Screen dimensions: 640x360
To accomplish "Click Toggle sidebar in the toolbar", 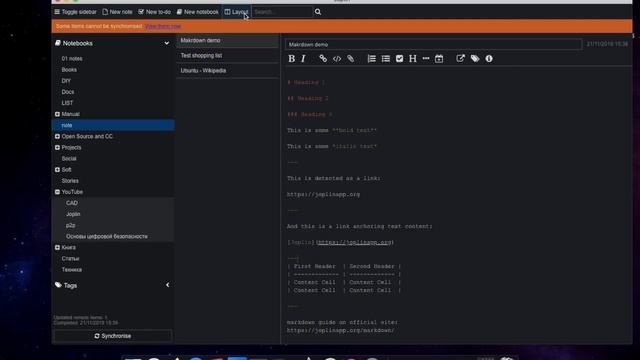I will [x=76, y=12].
